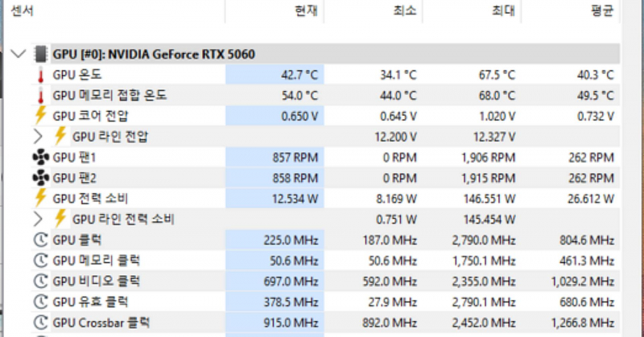Click the maximum memory clock 1,750.1 MHz
This screenshot has height=337, width=644.
(x=484, y=261)
